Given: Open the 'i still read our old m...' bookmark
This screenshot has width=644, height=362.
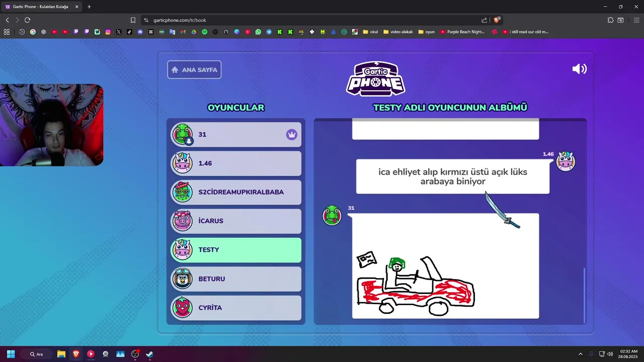Looking at the screenshot, I should [526, 32].
